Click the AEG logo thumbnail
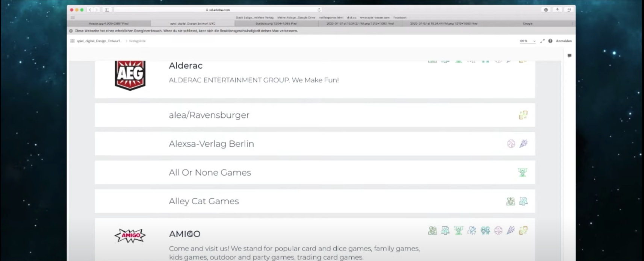 [130, 75]
